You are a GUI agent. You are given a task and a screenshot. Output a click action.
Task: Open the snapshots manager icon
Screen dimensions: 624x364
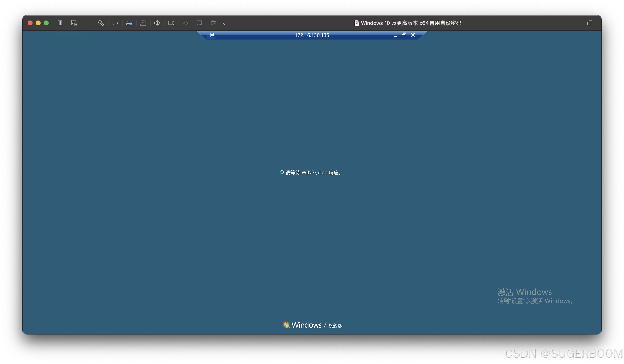(74, 23)
